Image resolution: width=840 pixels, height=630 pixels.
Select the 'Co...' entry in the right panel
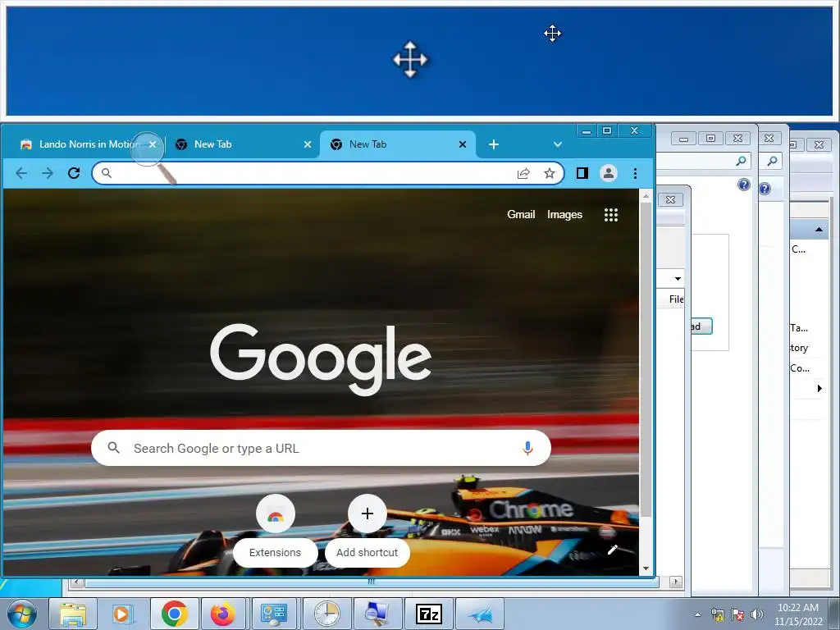pos(800,368)
